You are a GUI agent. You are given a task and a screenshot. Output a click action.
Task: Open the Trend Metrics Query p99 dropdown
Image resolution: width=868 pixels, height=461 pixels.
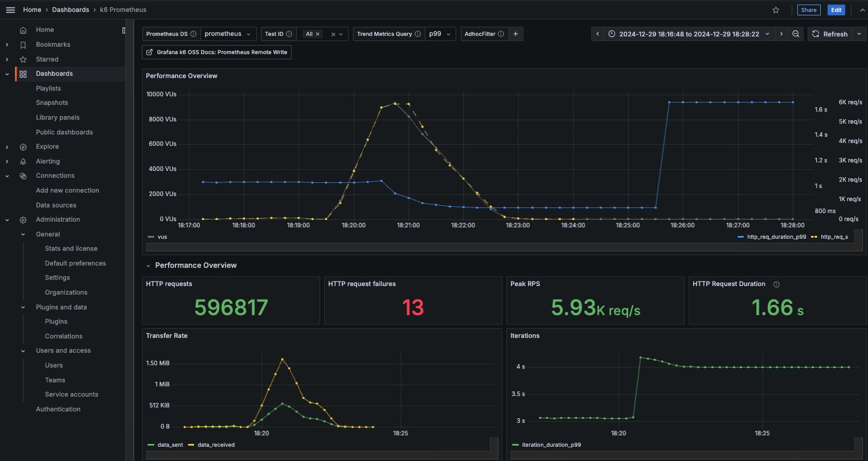point(440,34)
